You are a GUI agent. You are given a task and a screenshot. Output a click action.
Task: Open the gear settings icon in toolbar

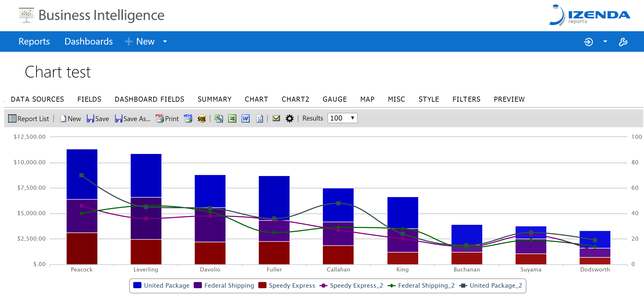pos(289,118)
